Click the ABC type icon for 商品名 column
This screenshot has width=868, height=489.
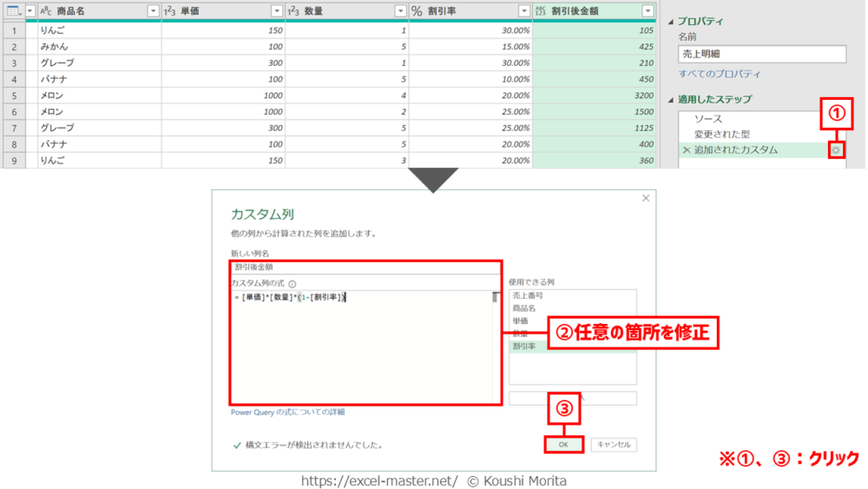pos(46,10)
